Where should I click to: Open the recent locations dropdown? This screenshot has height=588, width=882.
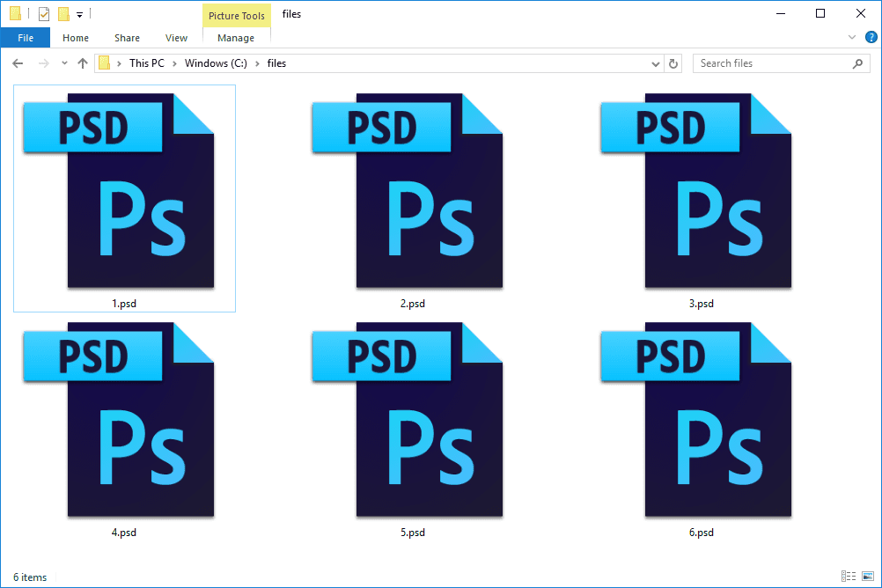click(64, 63)
